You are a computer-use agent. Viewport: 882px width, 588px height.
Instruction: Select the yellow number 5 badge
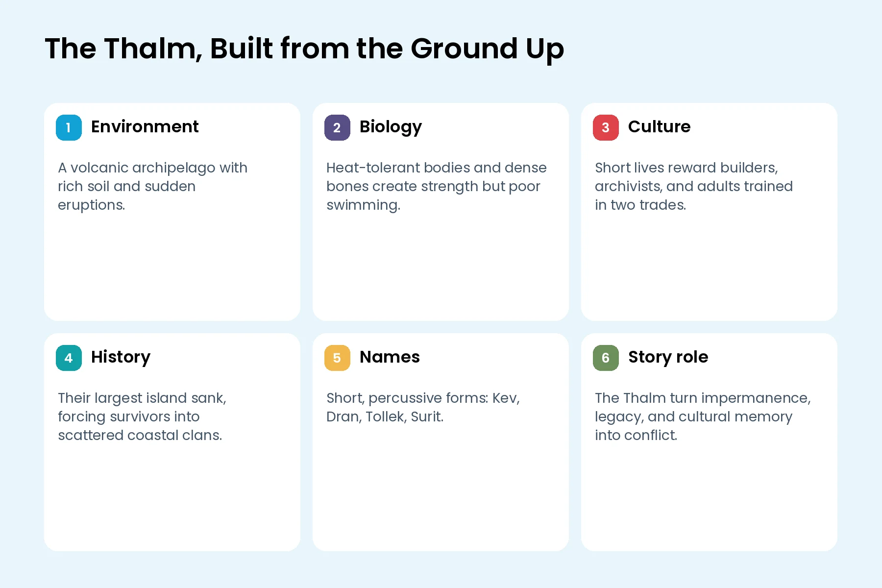(337, 358)
